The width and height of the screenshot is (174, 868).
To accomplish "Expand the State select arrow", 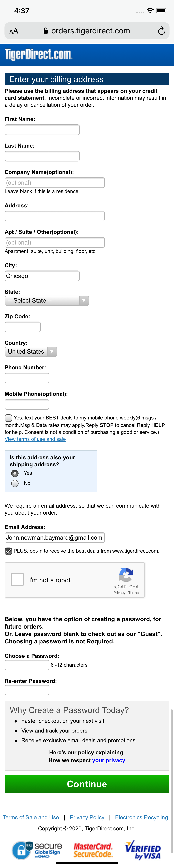I will click(x=84, y=300).
